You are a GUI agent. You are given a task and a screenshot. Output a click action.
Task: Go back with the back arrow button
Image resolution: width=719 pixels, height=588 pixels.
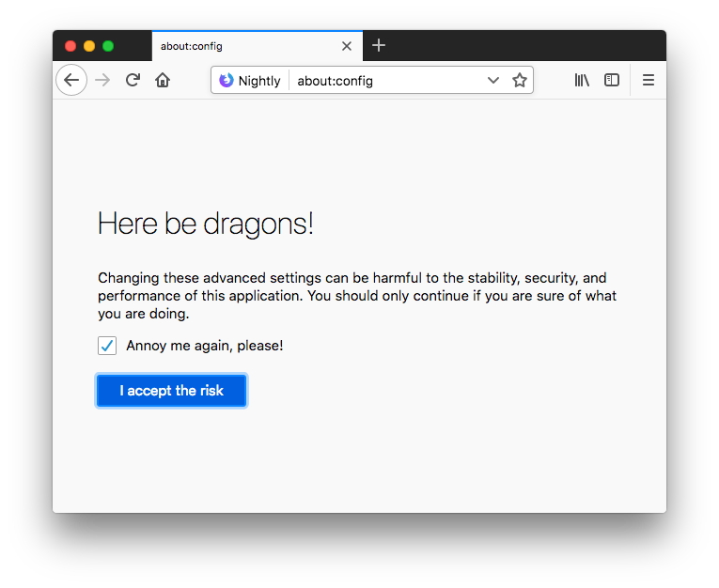click(x=71, y=80)
